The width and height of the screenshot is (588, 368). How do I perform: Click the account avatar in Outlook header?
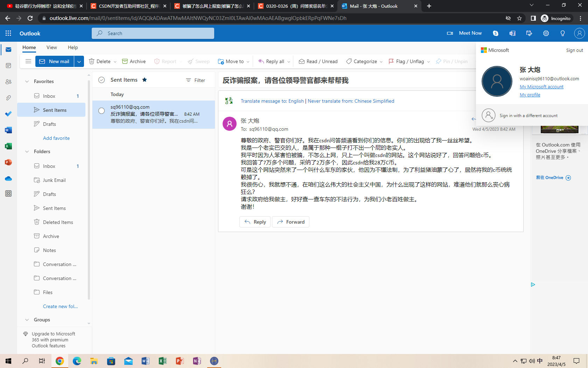pyautogui.click(x=580, y=33)
